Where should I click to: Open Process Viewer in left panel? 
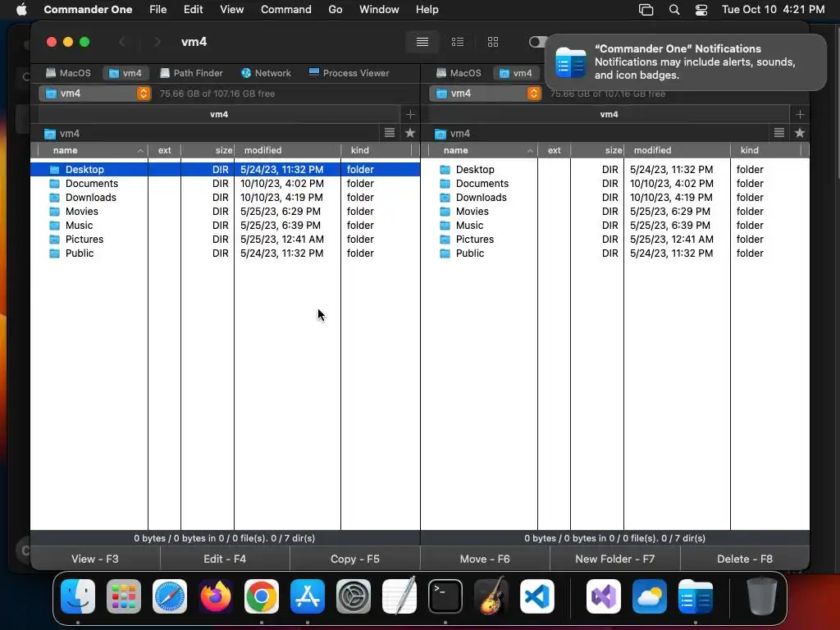click(x=349, y=73)
